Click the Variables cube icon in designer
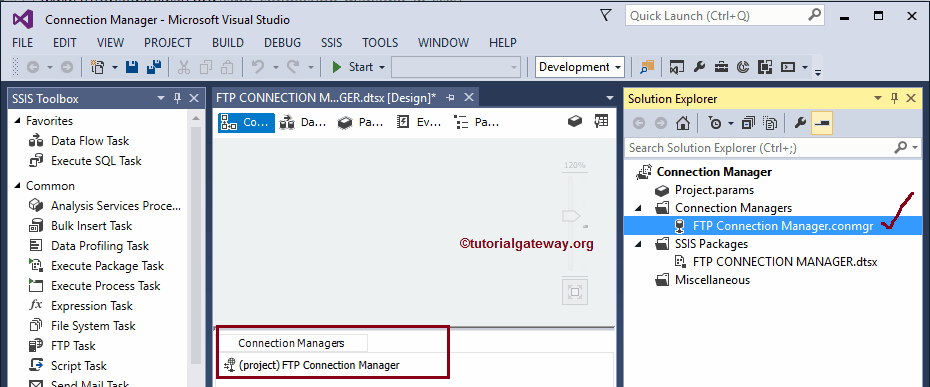This screenshot has height=387, width=930. point(574,122)
